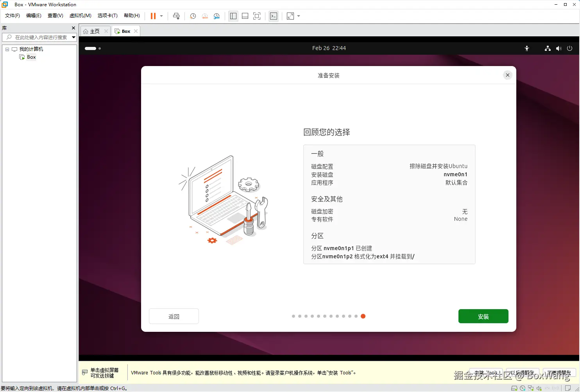
Task: Open the 虚拟机(M) menu
Action: point(80,16)
